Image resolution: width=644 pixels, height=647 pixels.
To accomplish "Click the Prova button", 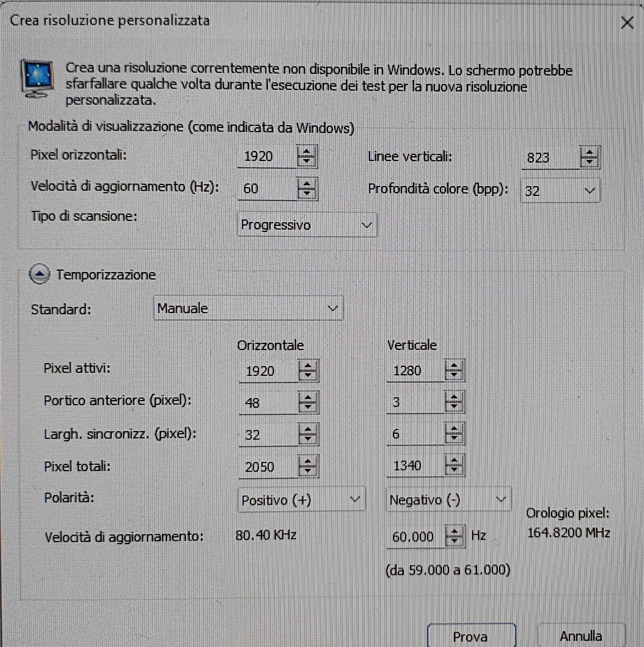I will click(471, 636).
